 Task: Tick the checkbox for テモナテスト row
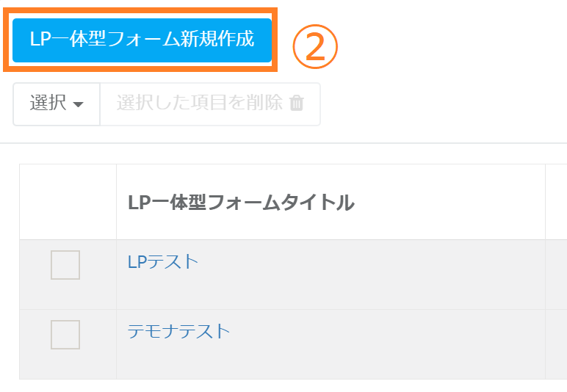[65, 335]
